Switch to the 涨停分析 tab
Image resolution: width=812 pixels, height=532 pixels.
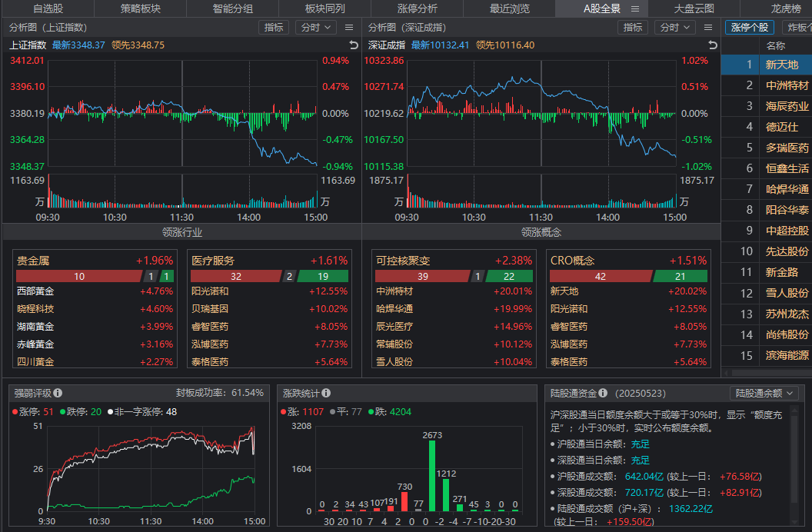tap(417, 8)
